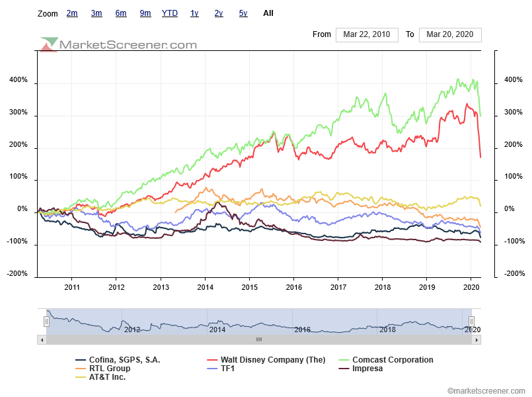Select 1y zoom range
The height and width of the screenshot is (397, 532).
pyautogui.click(x=194, y=13)
